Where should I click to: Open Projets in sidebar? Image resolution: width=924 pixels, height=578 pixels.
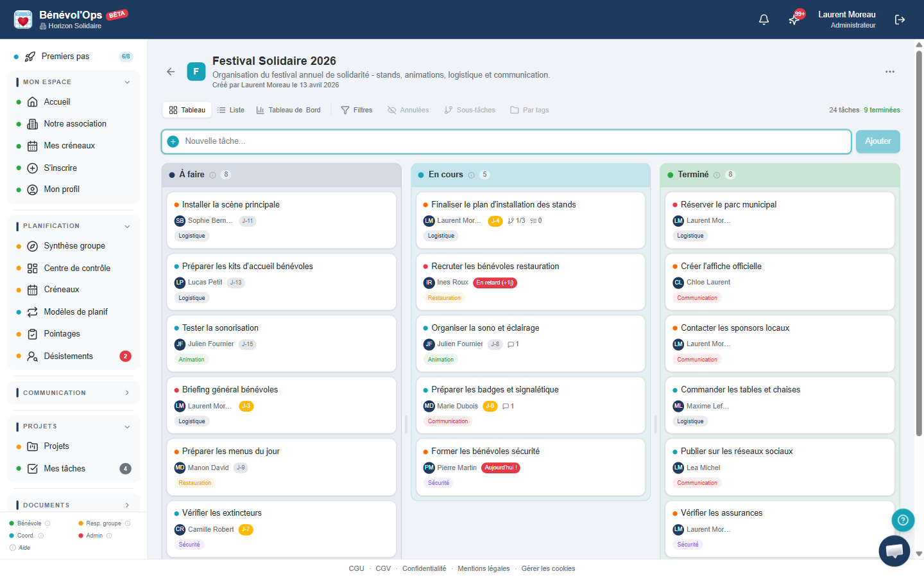click(x=73, y=446)
